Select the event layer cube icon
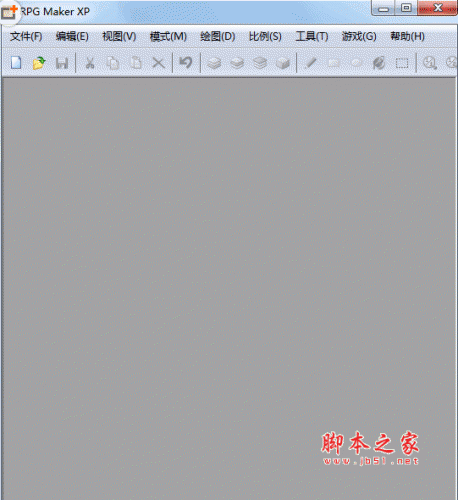This screenshot has width=458, height=500. click(283, 63)
